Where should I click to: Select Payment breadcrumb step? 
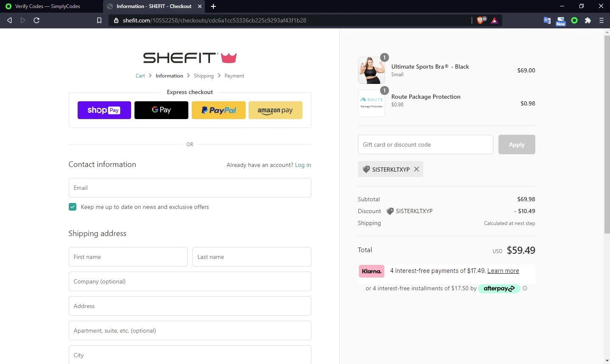tap(234, 76)
